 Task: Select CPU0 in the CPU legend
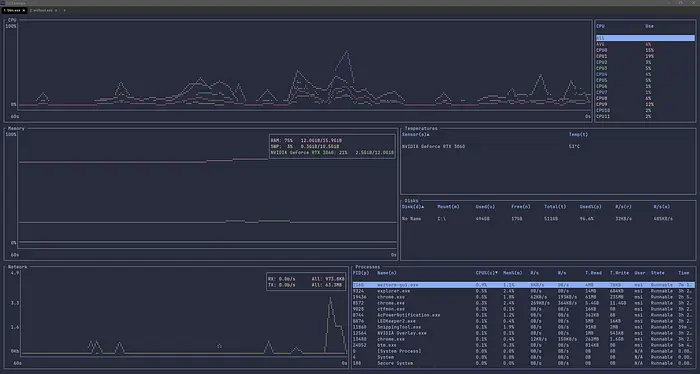pyautogui.click(x=645, y=50)
